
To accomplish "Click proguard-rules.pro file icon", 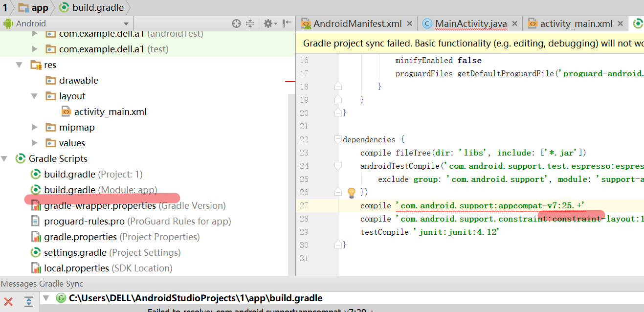I will tap(36, 221).
